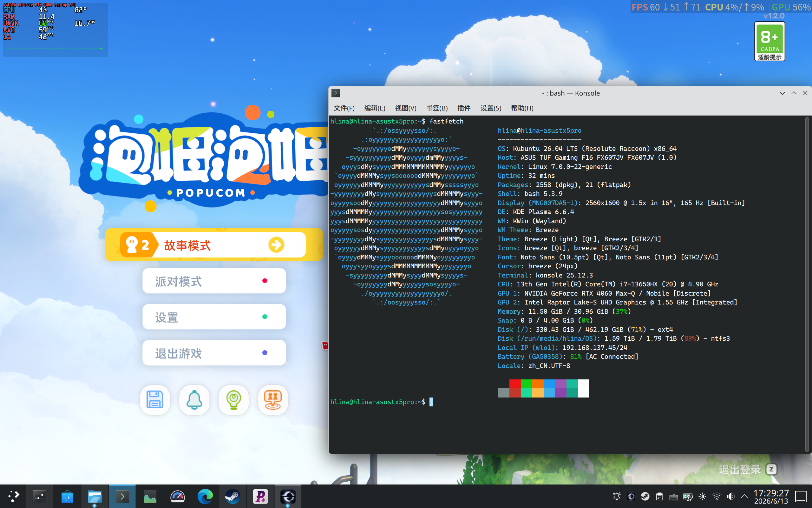812x508 pixels.
Task: Click the Konsole vertical scrollbar
Action: [x=807, y=284]
